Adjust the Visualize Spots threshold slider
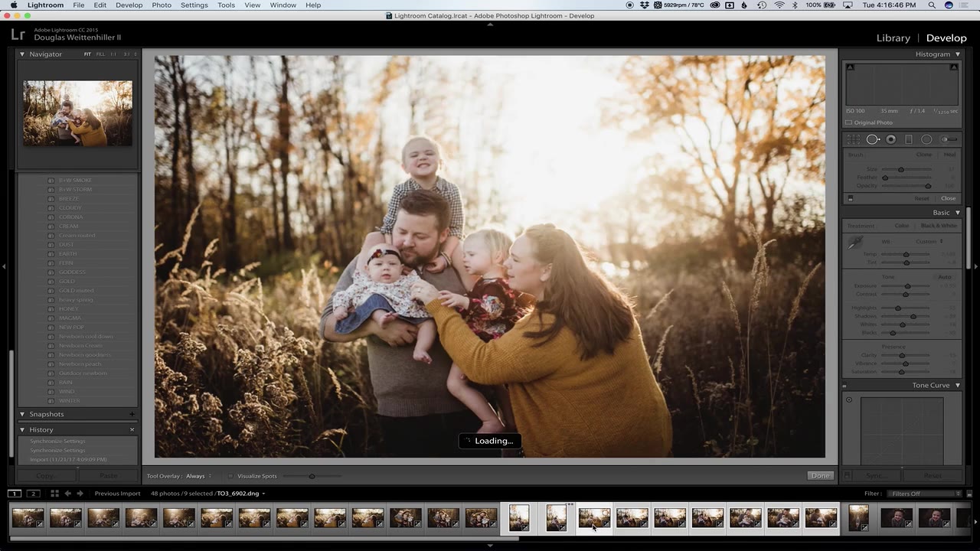This screenshot has height=551, width=980. coord(312,476)
